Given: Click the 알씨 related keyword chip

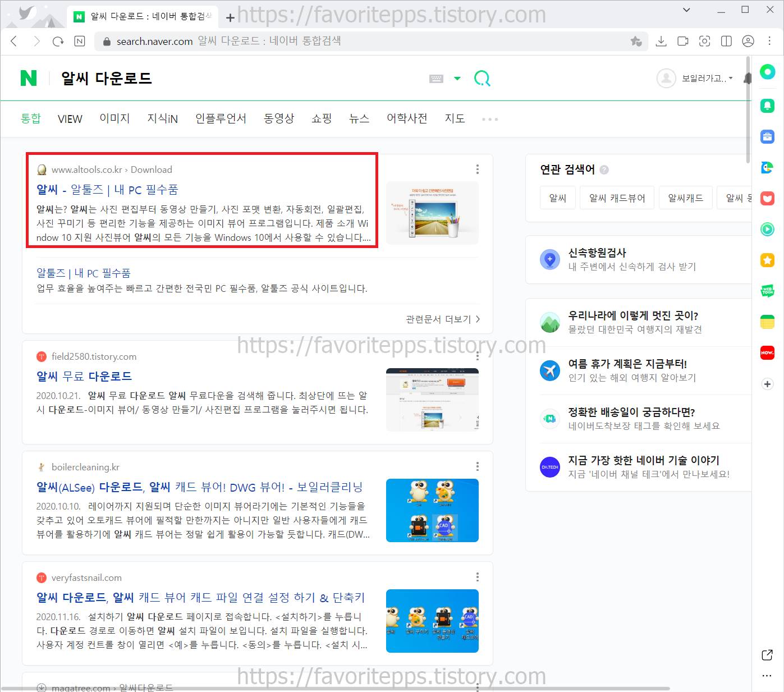Looking at the screenshot, I should pyautogui.click(x=558, y=198).
